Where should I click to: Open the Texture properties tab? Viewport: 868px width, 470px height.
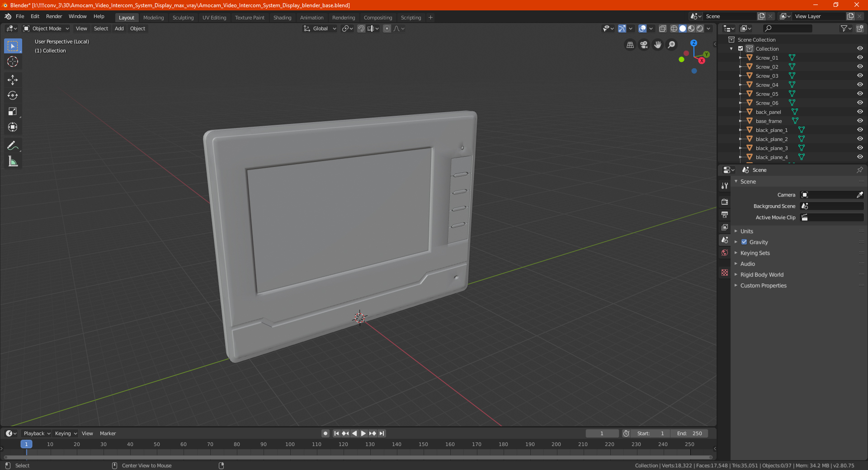[x=725, y=273]
